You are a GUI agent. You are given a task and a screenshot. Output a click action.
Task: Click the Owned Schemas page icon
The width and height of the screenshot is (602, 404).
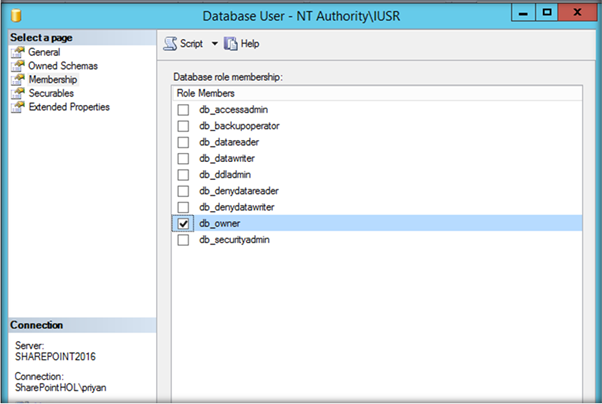click(x=18, y=66)
